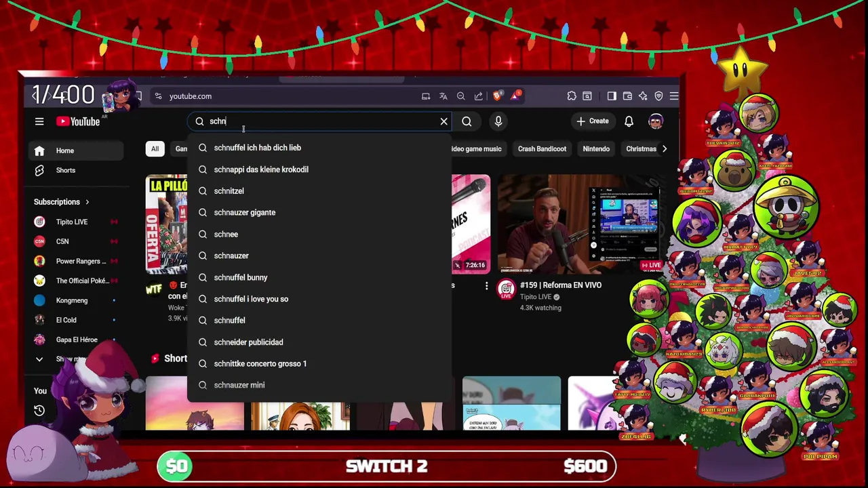This screenshot has width=868, height=488.
Task: Go to the YouTube logo home link
Action: click(x=78, y=121)
